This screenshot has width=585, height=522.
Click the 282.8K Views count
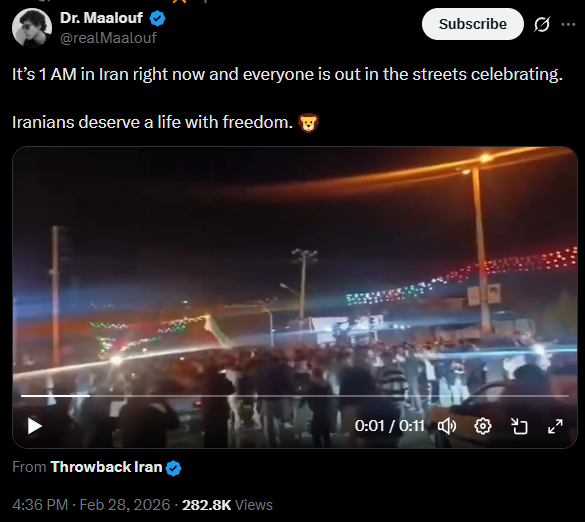point(227,505)
